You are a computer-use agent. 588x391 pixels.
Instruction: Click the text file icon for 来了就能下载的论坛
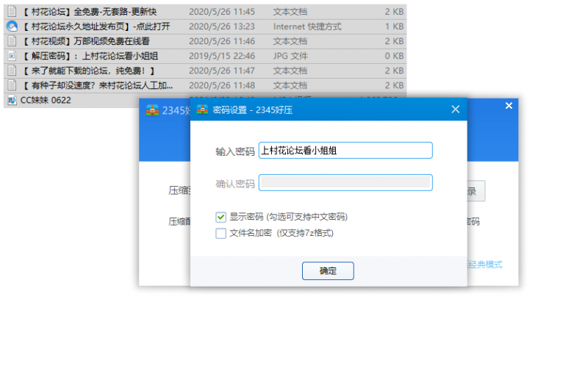(x=12, y=71)
